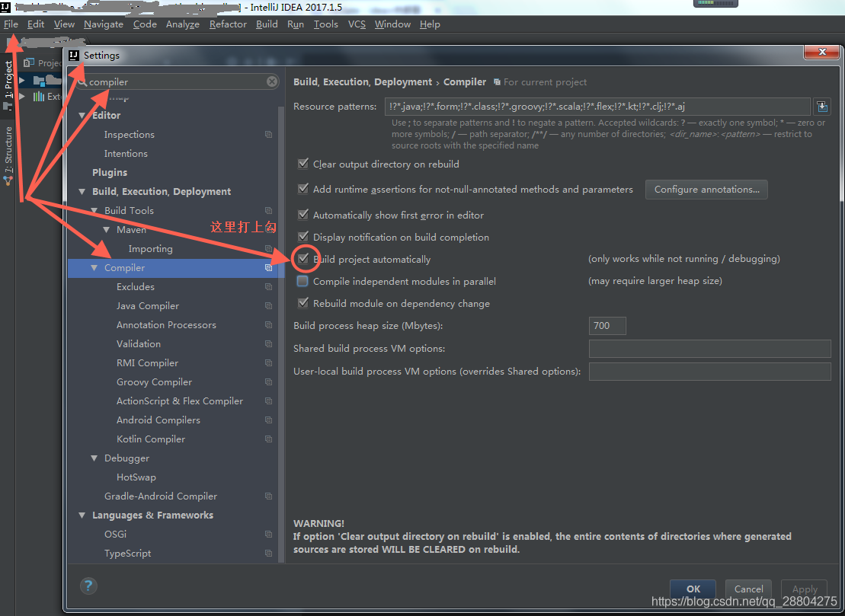This screenshot has width=845, height=616.
Task: Toggle Automatically show first error in editor
Action: [303, 214]
